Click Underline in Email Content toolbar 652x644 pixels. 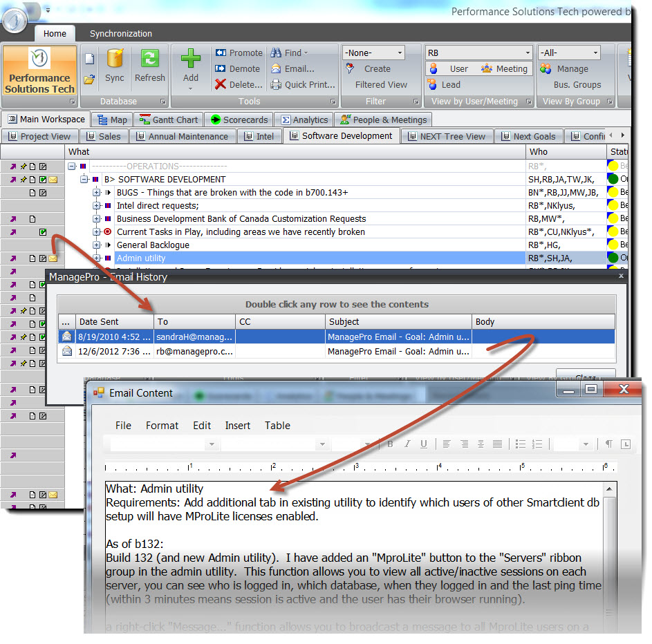(x=424, y=444)
